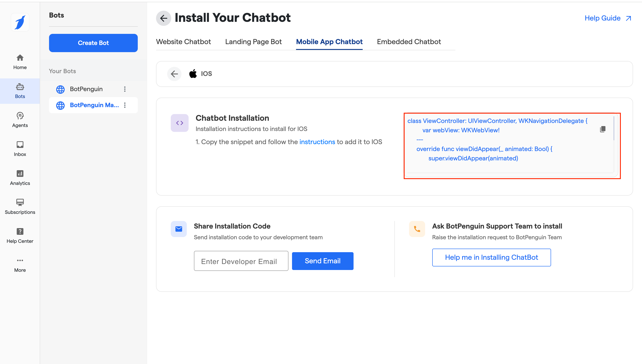The height and width of the screenshot is (364, 642).
Task: Open options menu for BotPenguin Ma... bot
Action: 125,105
